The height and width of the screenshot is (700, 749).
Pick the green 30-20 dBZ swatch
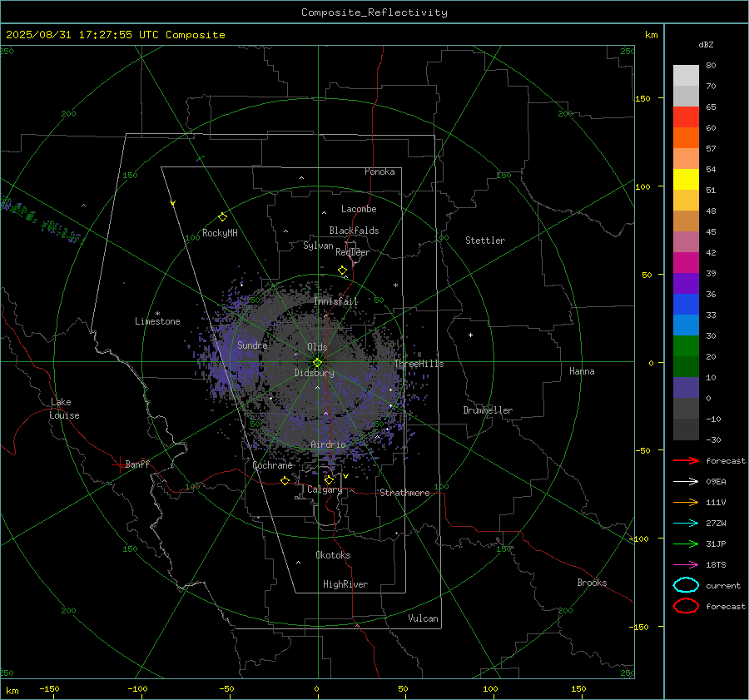click(686, 346)
